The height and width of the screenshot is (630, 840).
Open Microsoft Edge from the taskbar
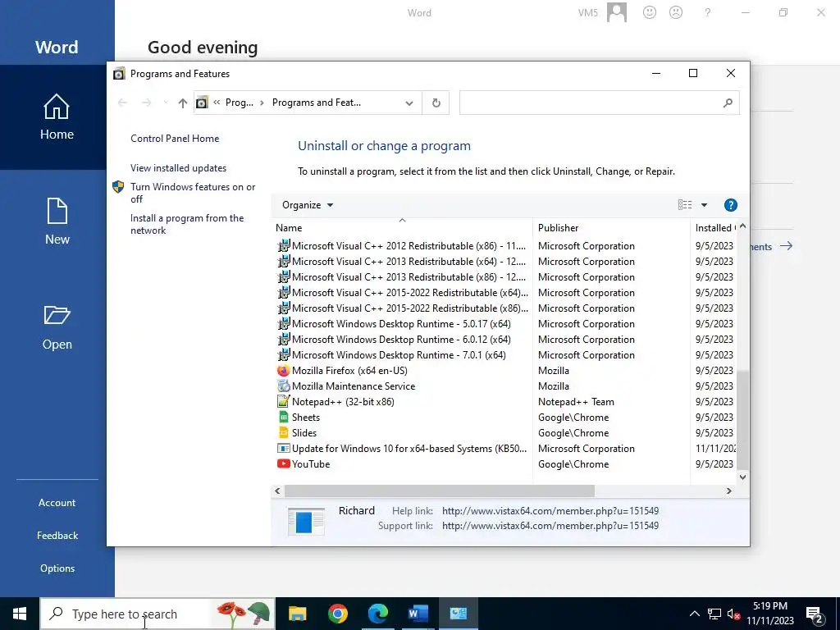click(377, 614)
